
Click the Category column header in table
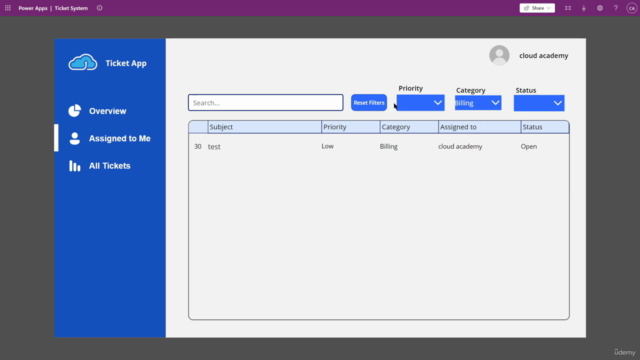click(409, 127)
